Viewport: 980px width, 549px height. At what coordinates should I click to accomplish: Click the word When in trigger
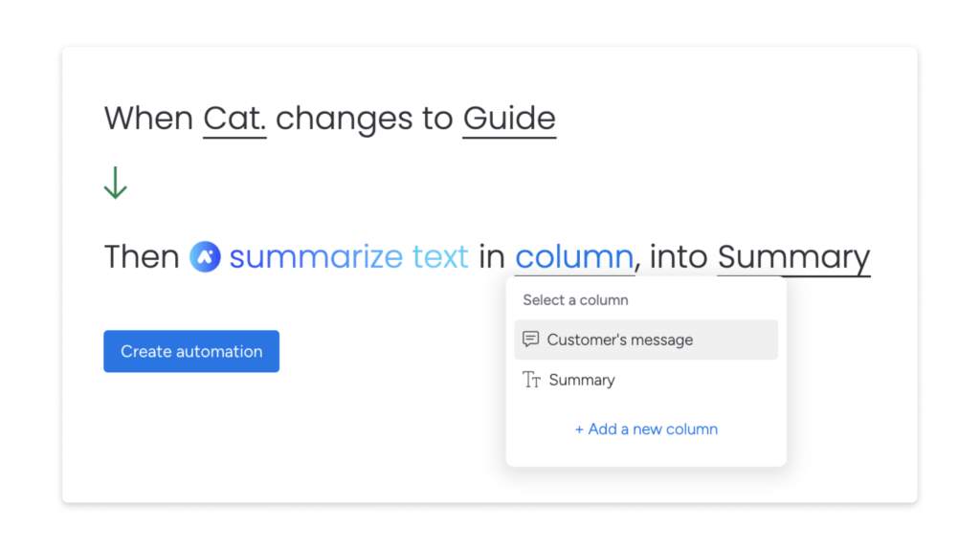[x=148, y=118]
